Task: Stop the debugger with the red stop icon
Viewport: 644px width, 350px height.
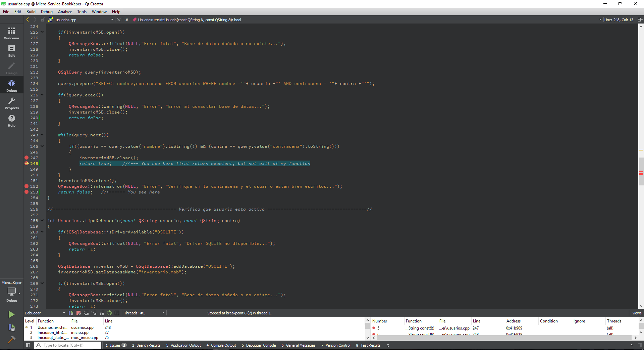Action: [x=78, y=313]
